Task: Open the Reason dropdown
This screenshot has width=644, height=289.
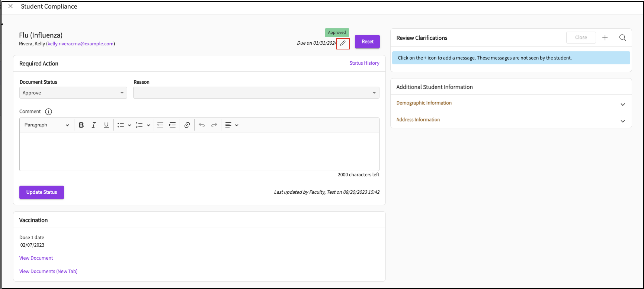Action: 256,93
